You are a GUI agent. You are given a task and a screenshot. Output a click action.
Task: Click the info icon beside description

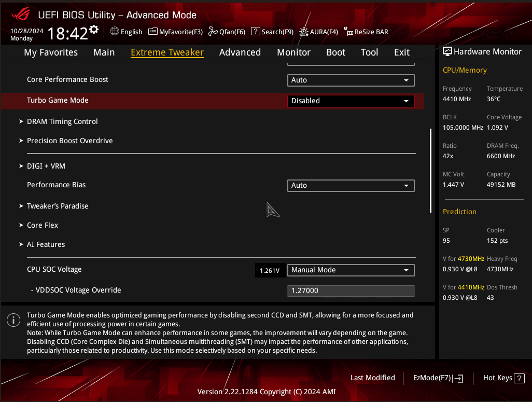click(13, 320)
